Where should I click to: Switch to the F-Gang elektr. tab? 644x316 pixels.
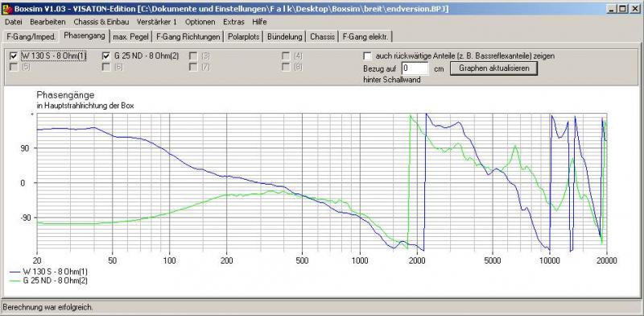[x=365, y=36]
